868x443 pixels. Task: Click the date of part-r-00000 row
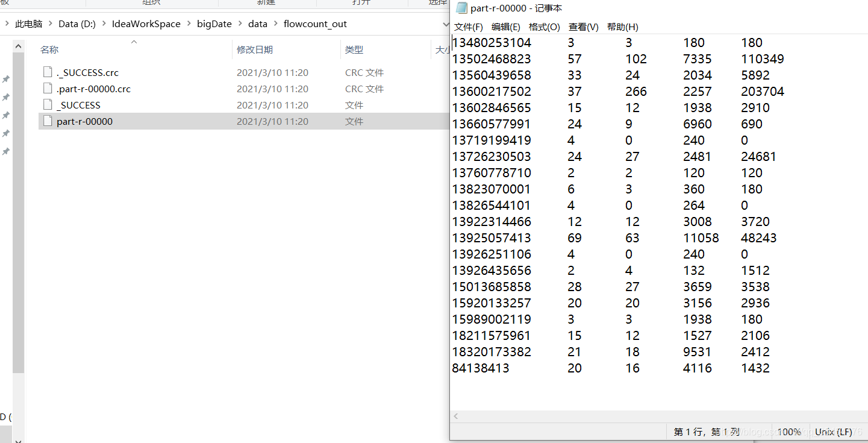tap(272, 121)
